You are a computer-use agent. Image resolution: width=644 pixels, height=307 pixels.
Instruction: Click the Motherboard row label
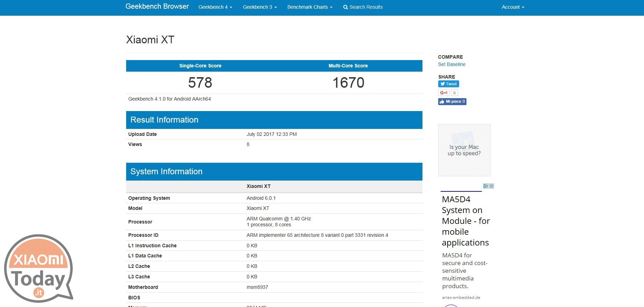click(143, 287)
